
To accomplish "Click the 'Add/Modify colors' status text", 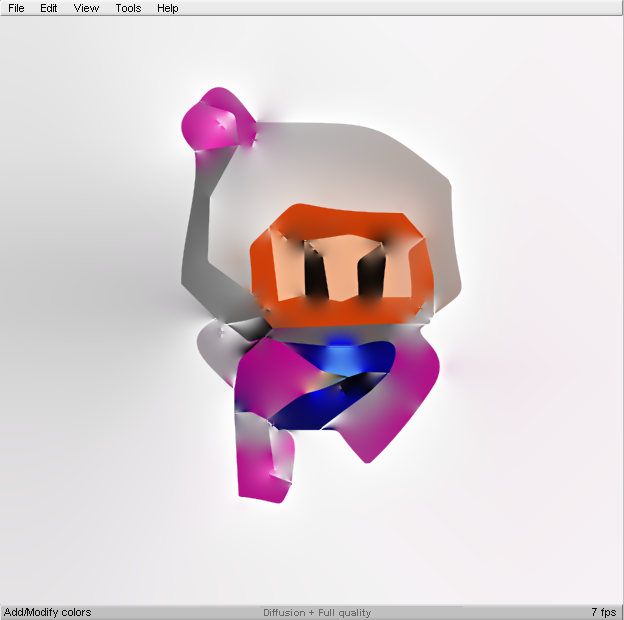I will (x=47, y=612).
